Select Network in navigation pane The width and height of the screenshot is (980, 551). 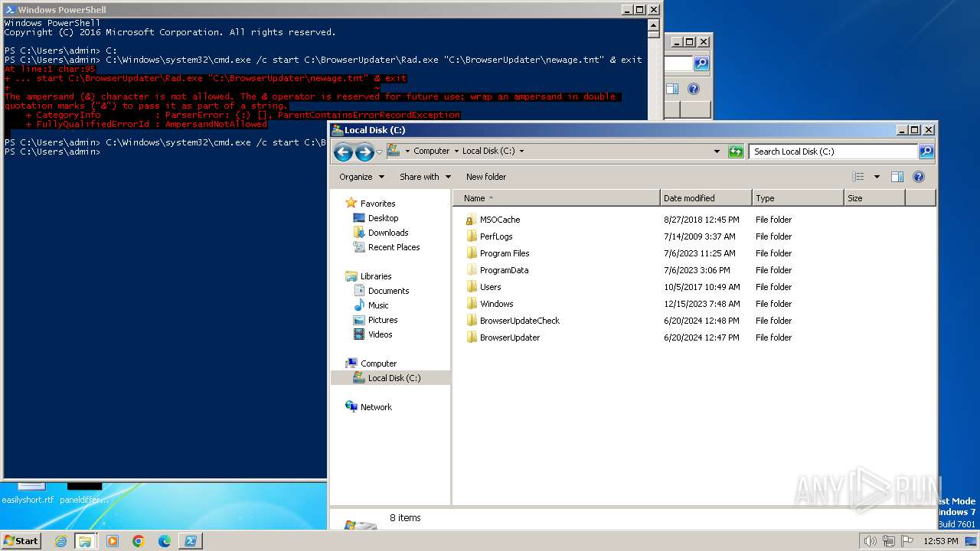[x=376, y=407]
